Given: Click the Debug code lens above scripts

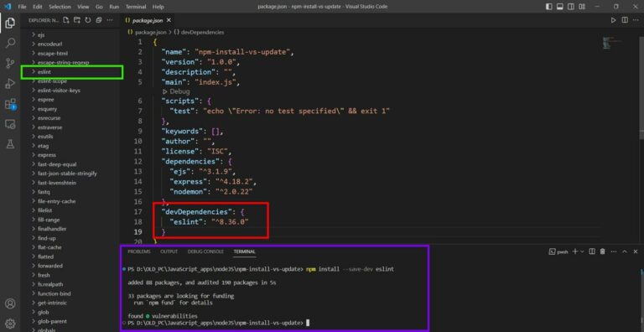Looking at the screenshot, I should pyautogui.click(x=177, y=91).
